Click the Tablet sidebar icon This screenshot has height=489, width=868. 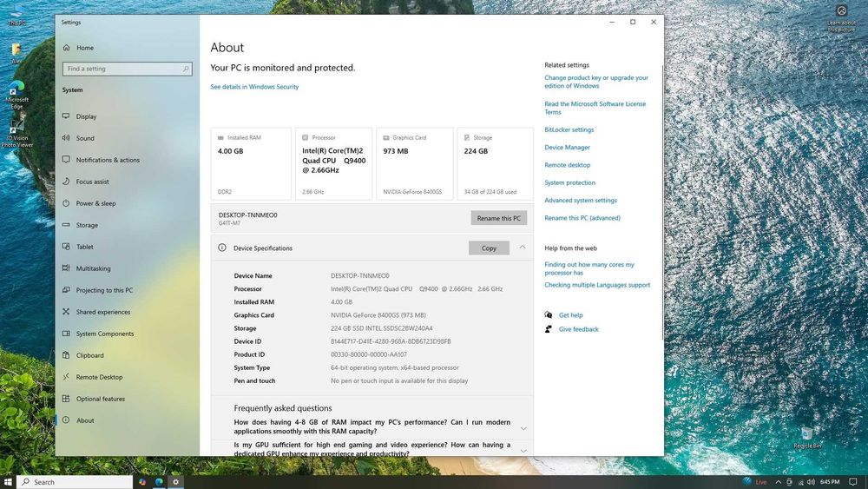click(66, 247)
